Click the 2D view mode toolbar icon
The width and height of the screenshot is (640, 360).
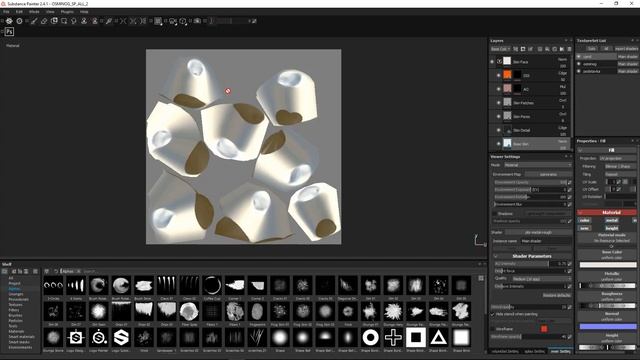[x=158, y=21]
